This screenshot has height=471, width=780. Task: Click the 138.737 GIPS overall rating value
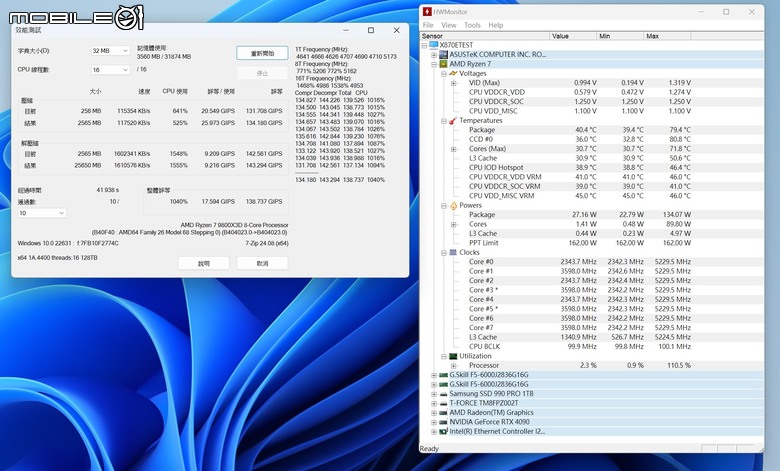pyautogui.click(x=264, y=201)
